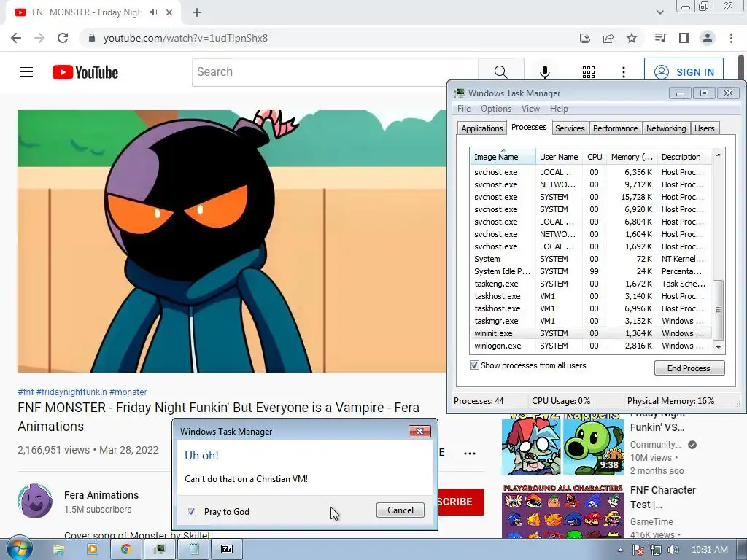
Task: Select the taskmgr.exe process row
Action: point(591,321)
